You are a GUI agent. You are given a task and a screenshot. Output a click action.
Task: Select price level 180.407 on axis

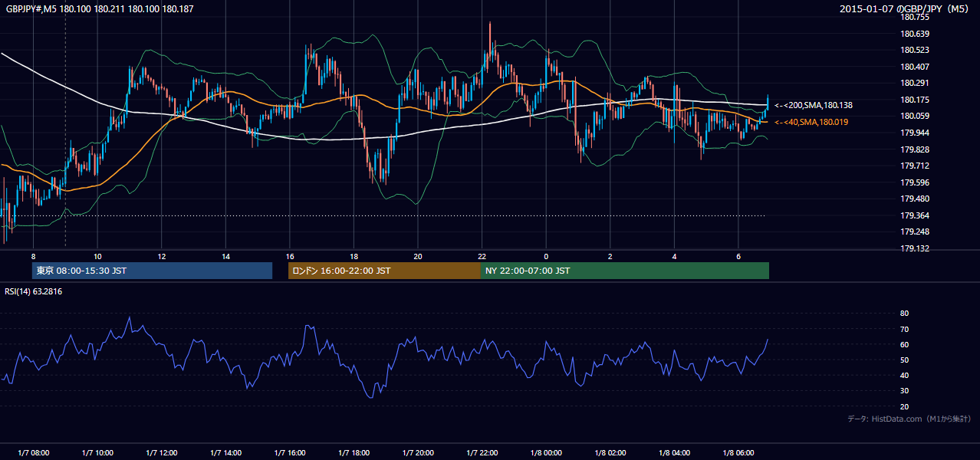tap(915, 67)
